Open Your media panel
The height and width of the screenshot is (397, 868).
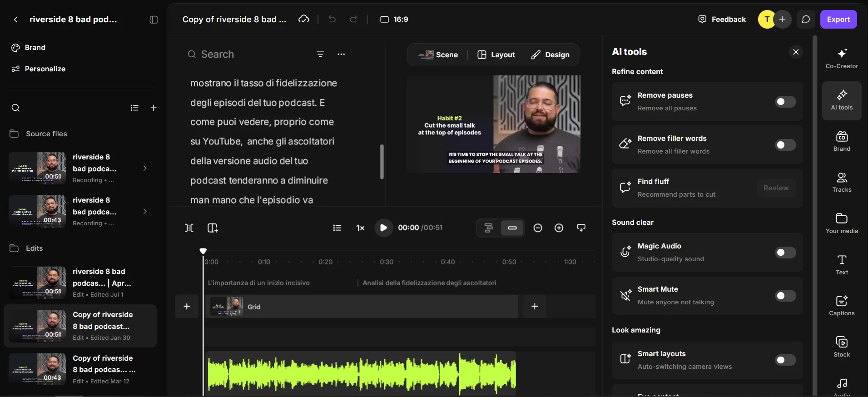842,223
